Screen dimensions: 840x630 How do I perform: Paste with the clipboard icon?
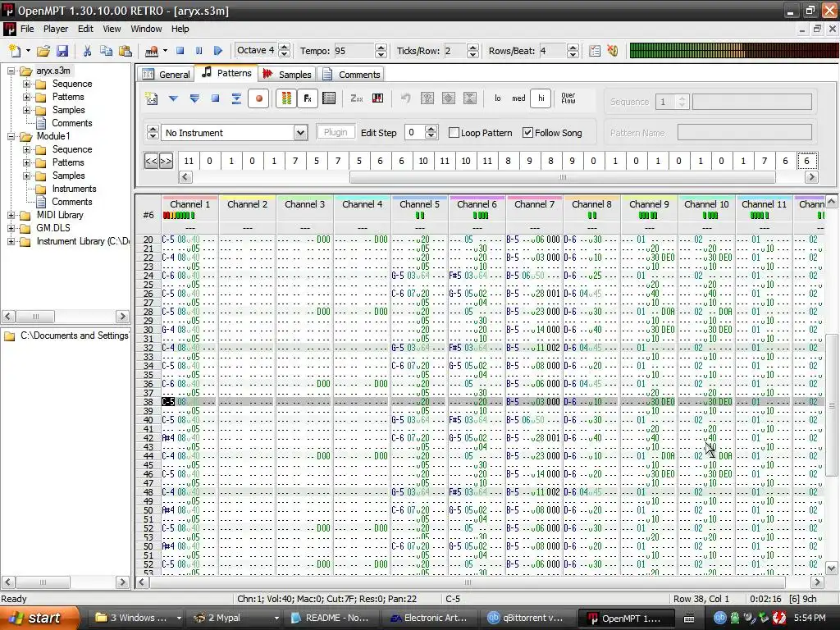pyautogui.click(x=126, y=51)
